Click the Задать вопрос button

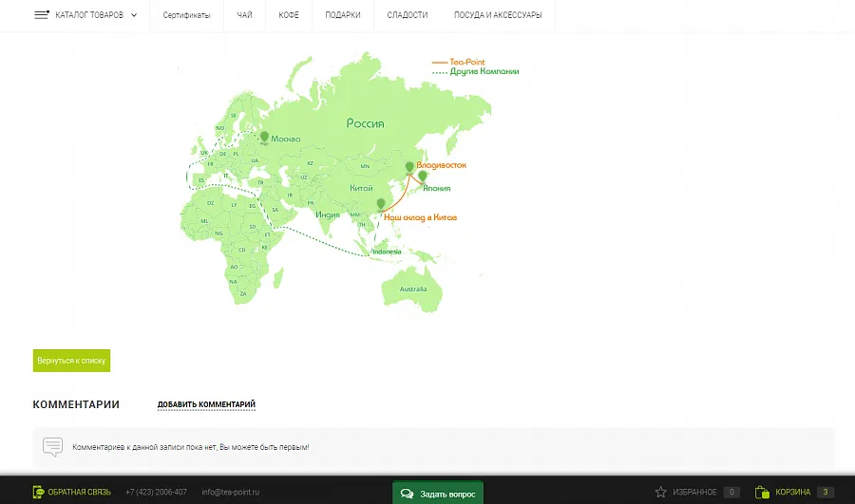tap(438, 494)
